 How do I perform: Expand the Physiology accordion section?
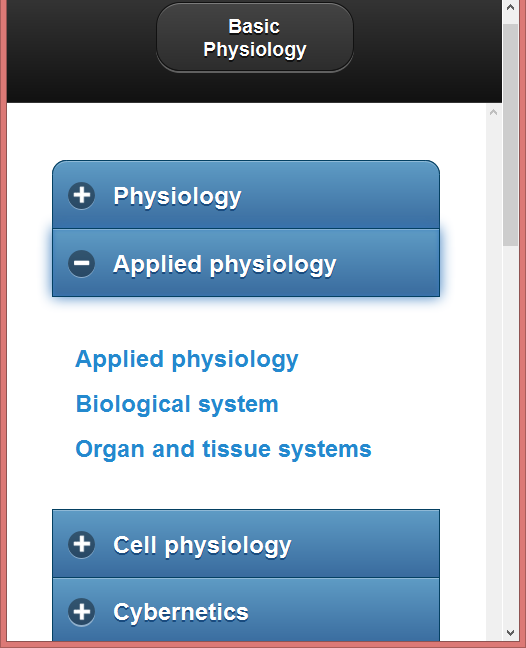246,195
